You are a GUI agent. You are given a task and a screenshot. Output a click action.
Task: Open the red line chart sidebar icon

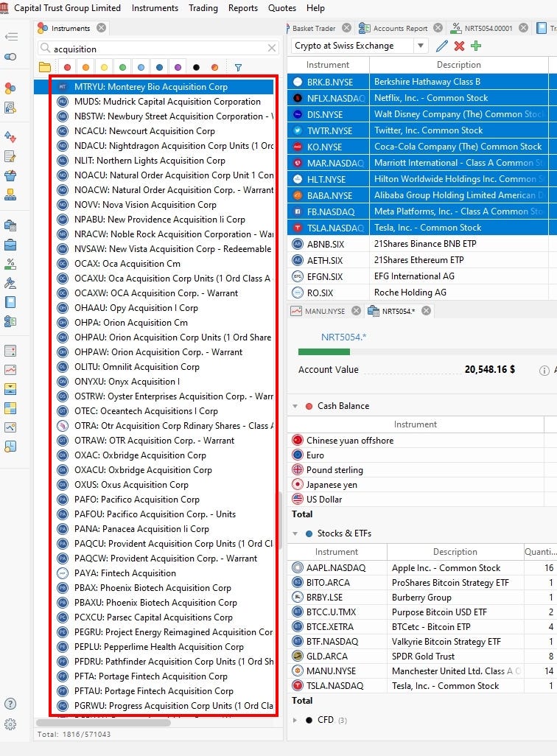coord(10,370)
